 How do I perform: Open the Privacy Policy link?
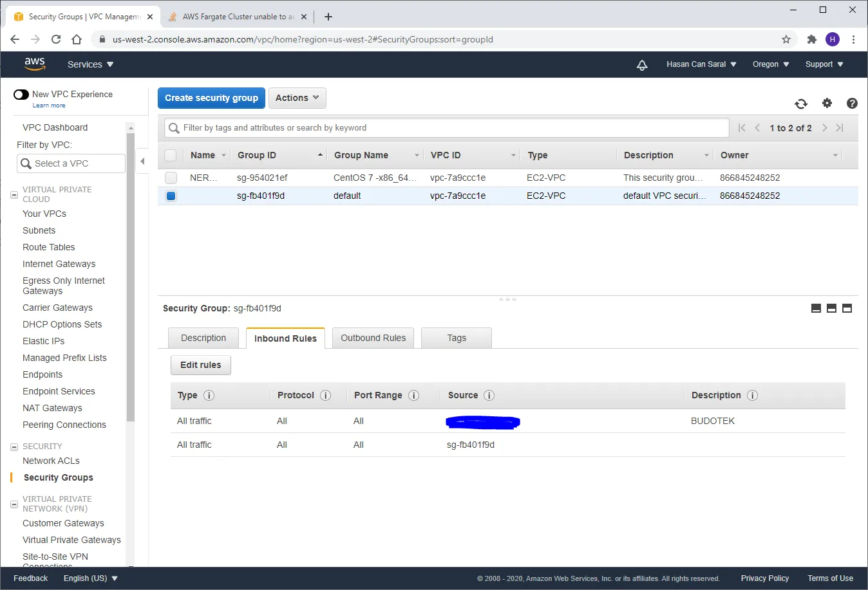click(x=765, y=578)
